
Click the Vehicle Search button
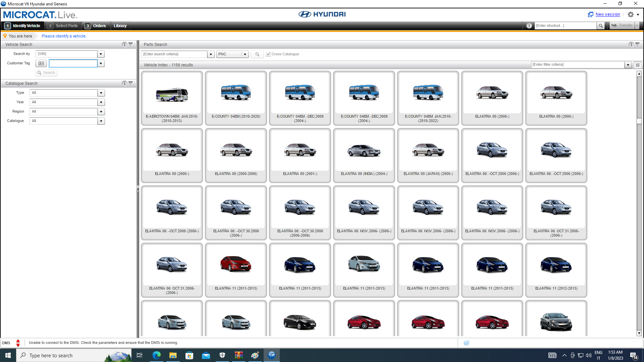pos(46,73)
